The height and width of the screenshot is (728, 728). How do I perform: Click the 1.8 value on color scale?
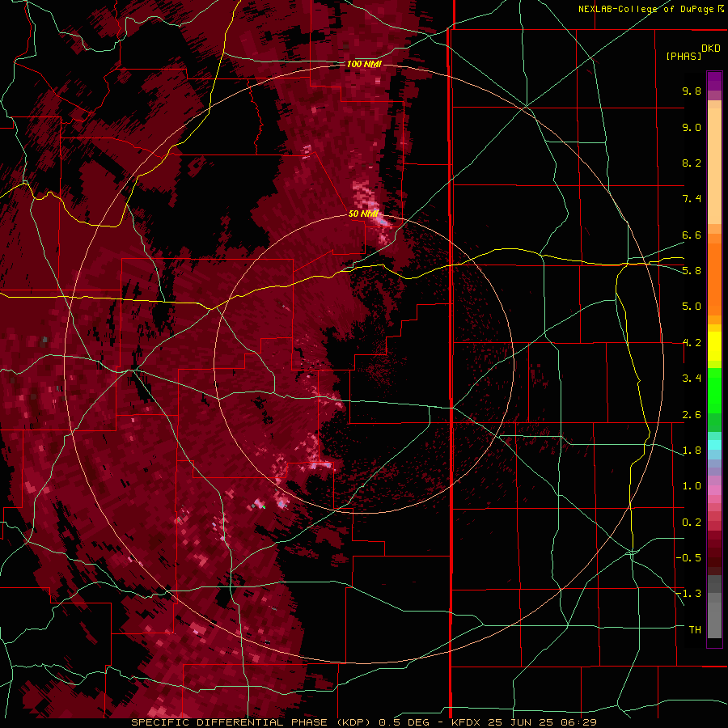click(692, 451)
